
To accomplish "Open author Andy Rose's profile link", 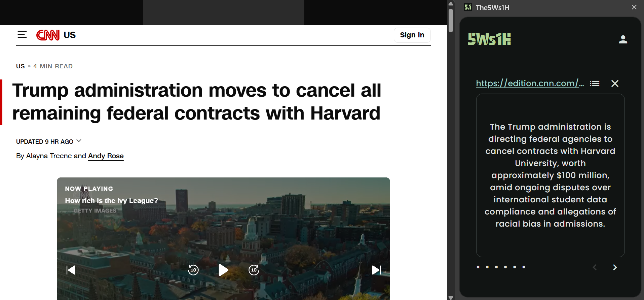I will [x=106, y=156].
